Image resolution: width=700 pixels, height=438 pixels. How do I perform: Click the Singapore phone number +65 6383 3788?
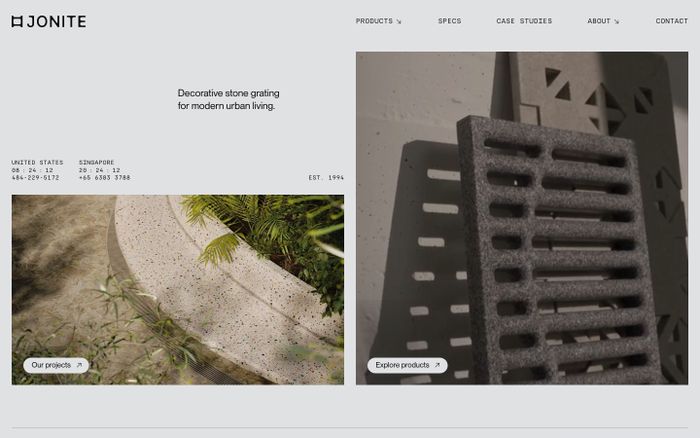pos(104,178)
